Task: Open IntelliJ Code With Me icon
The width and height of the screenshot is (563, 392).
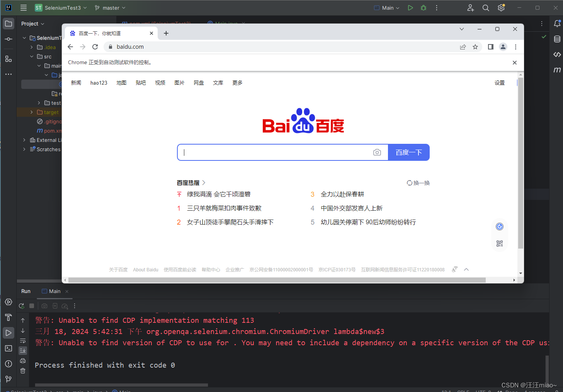Action: pyautogui.click(x=470, y=8)
